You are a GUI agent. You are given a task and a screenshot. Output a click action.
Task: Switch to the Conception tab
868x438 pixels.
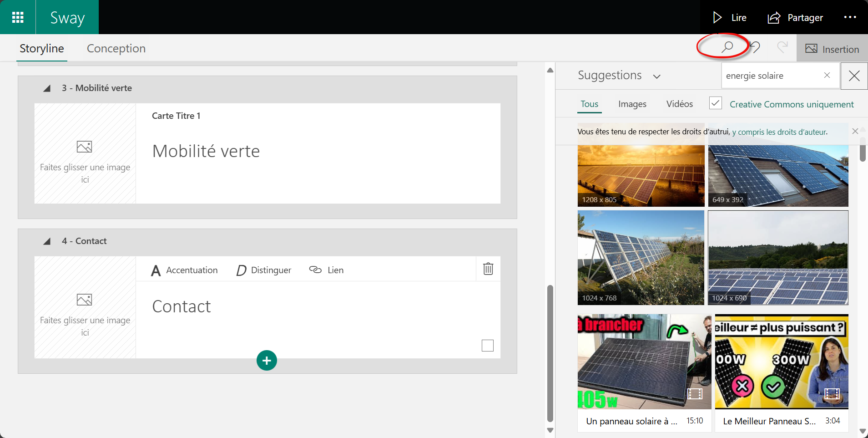coord(116,49)
